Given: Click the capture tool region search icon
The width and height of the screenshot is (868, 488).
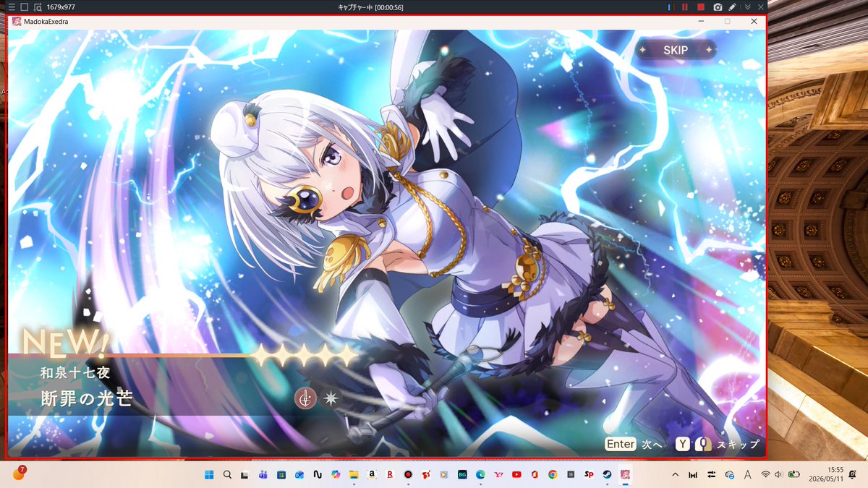Looking at the screenshot, I should point(38,7).
